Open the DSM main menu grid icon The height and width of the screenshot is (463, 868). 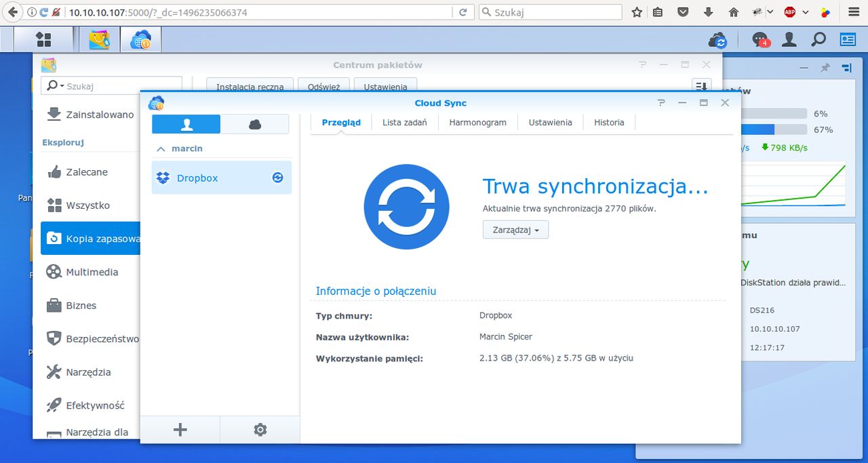click(43, 39)
